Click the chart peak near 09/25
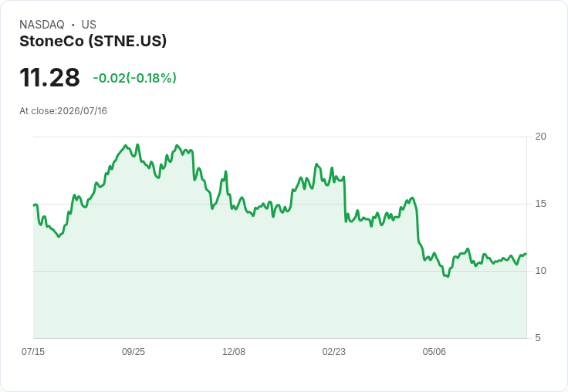Image resolution: width=568 pixels, height=392 pixels. pos(137,144)
